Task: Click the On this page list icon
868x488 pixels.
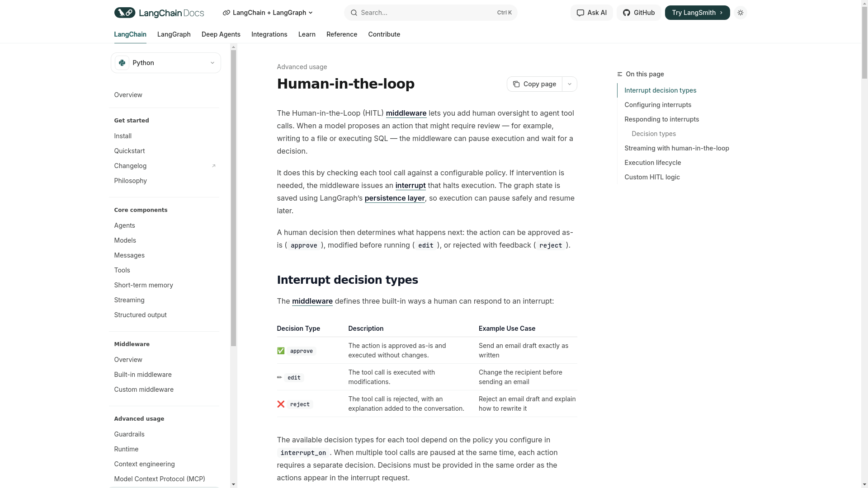Action: pos(620,74)
